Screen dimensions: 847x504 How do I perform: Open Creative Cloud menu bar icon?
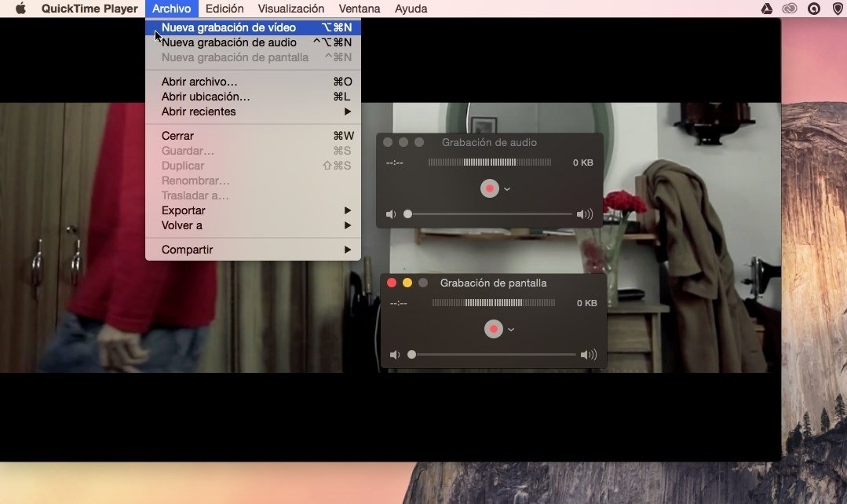click(790, 9)
